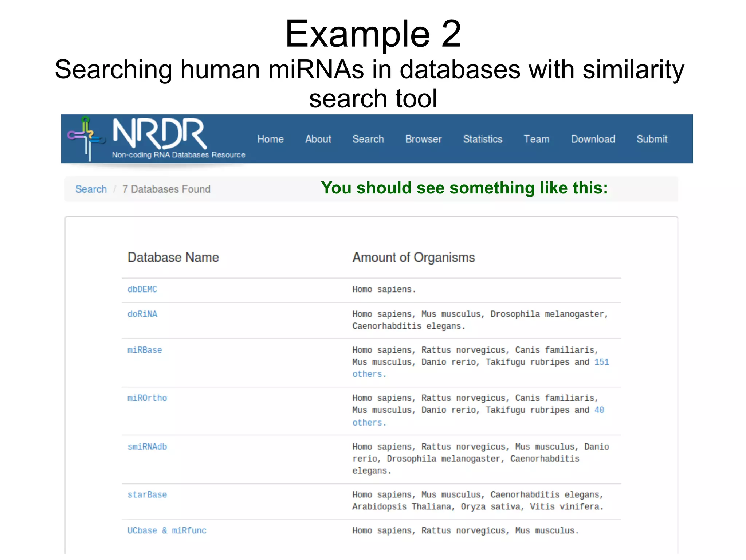Click the 'Database Name' column header
This screenshot has height=560, width=746.
(x=173, y=258)
